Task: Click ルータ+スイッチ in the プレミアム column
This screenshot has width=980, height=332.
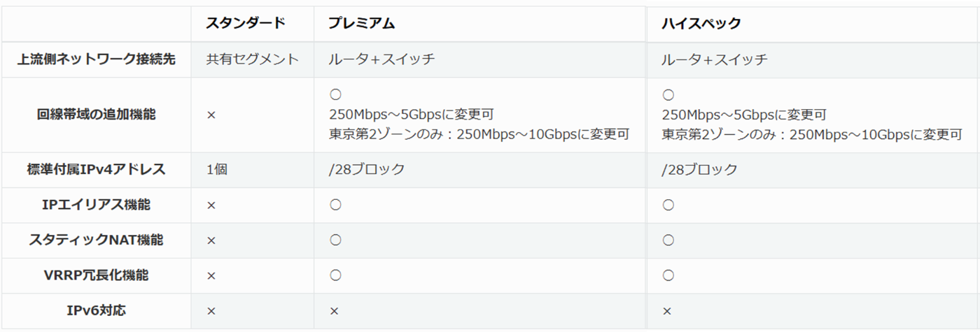Action: pos(381,59)
